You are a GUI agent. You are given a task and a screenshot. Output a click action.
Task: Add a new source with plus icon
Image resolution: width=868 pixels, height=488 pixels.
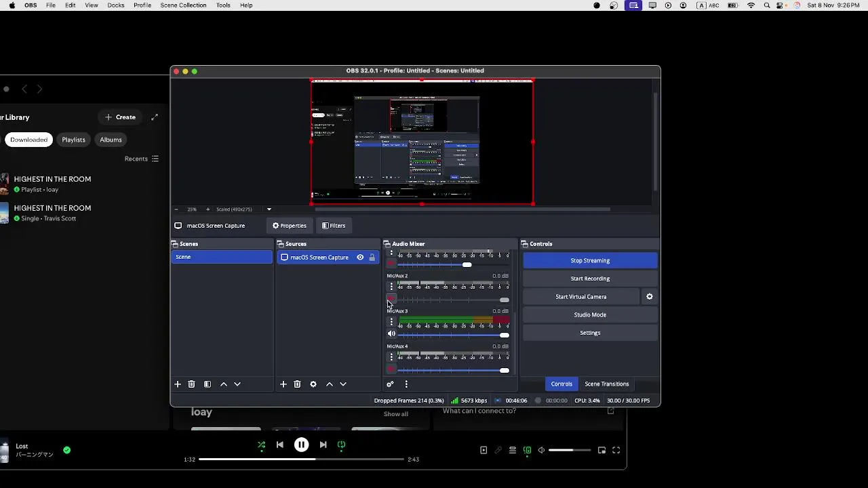click(283, 384)
